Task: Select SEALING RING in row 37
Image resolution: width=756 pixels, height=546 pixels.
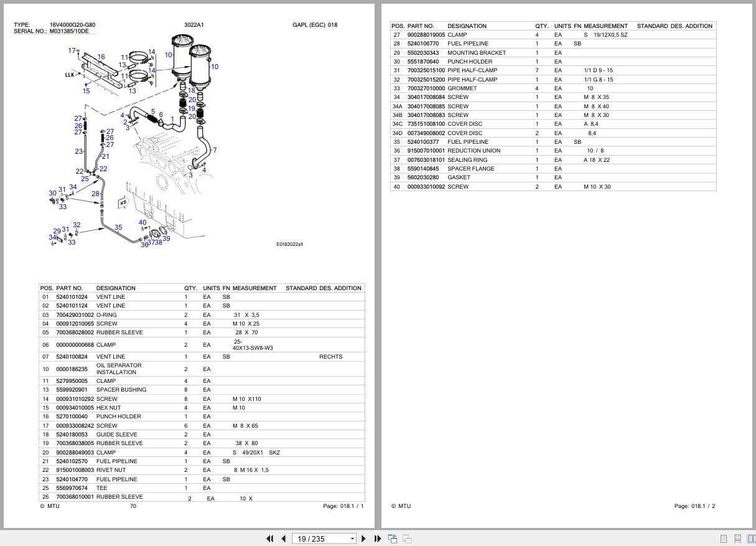Action: [x=467, y=160]
